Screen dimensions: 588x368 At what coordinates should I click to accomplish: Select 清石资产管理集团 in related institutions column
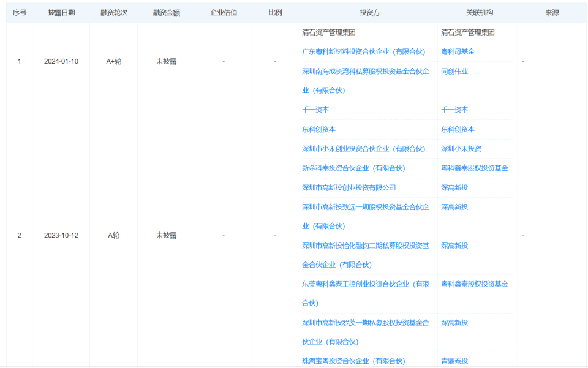tap(467, 32)
